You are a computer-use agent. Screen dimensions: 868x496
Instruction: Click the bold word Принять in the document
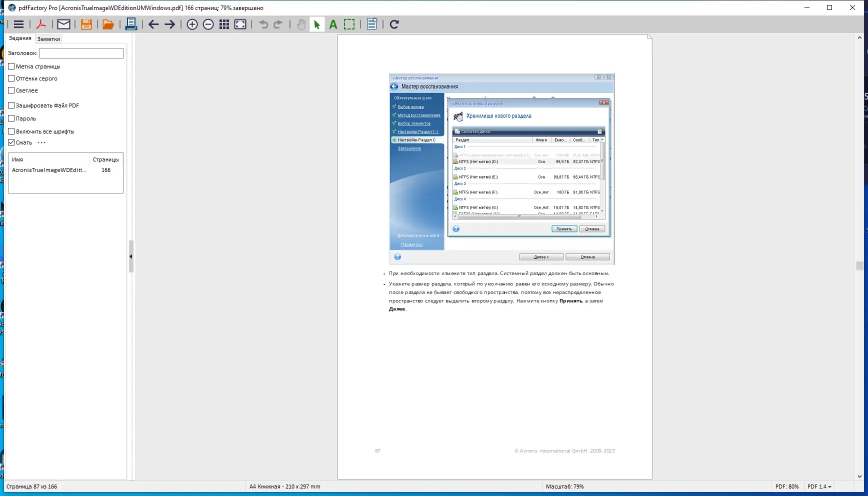[x=571, y=301]
